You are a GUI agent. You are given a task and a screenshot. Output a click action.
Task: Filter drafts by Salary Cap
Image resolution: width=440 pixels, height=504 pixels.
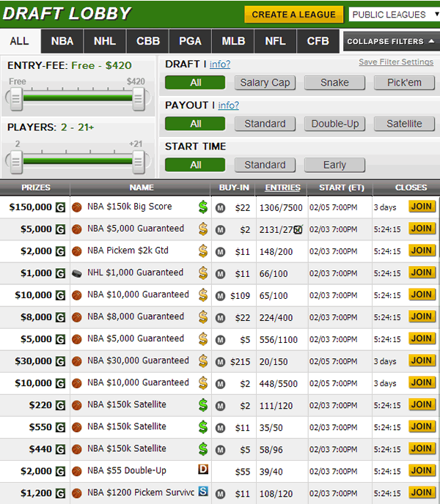265,83
